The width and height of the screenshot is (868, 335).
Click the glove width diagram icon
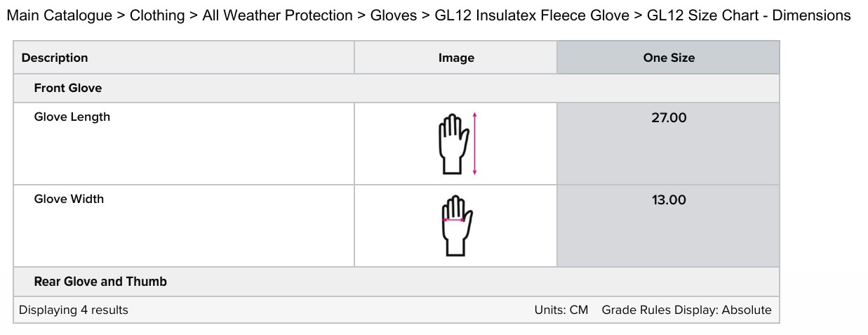click(456, 225)
